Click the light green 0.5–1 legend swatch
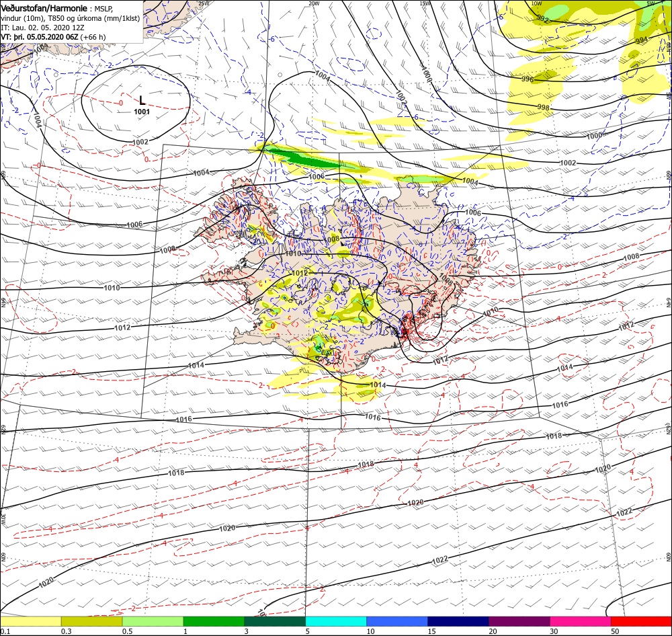672x636 pixels. [x=153, y=621]
